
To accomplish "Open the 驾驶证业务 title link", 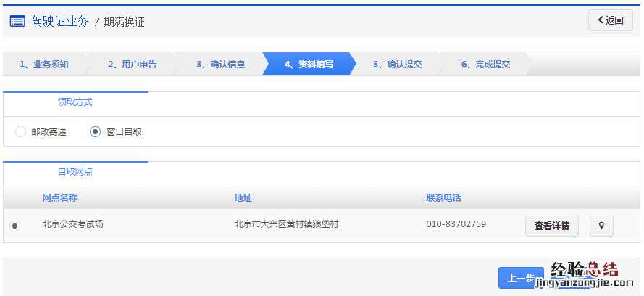I will pyautogui.click(x=59, y=21).
